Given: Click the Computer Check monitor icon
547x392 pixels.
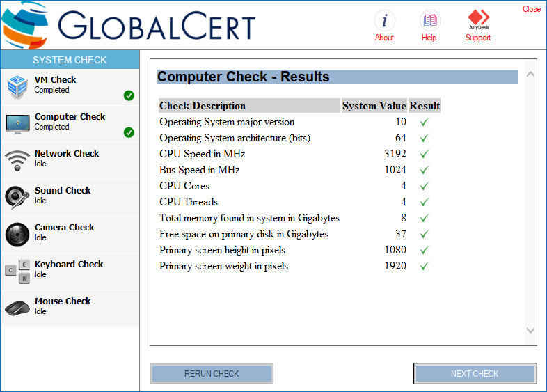Looking at the screenshot, I should [x=17, y=124].
